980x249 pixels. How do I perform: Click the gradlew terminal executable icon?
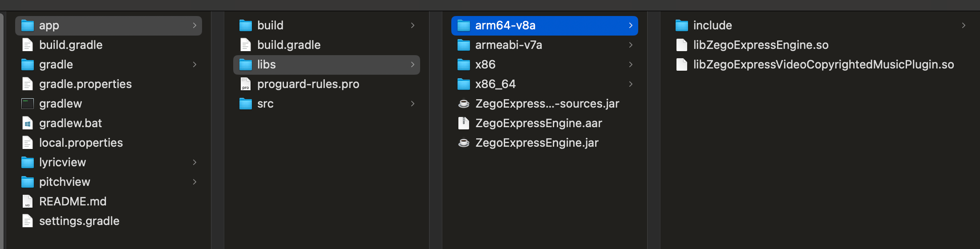click(x=28, y=104)
